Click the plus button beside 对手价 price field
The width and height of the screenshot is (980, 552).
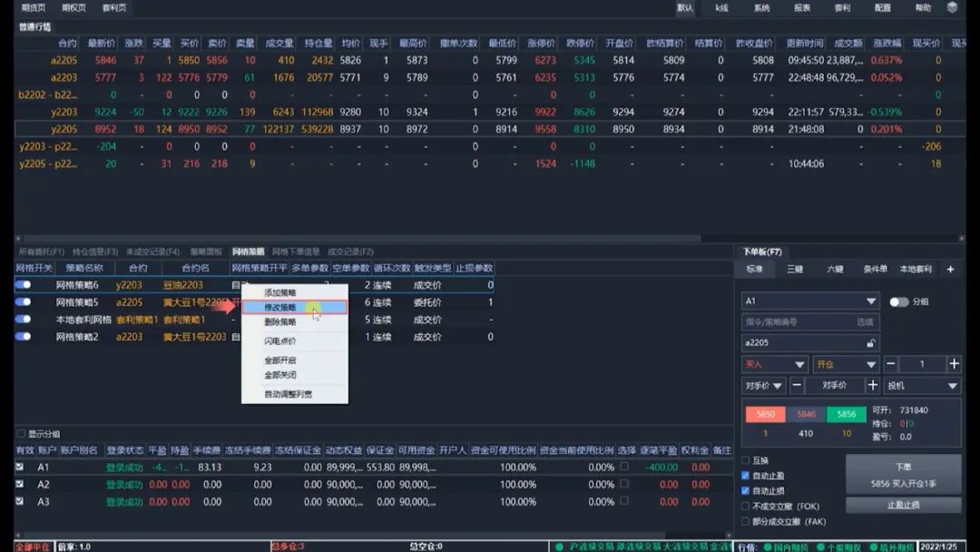873,386
